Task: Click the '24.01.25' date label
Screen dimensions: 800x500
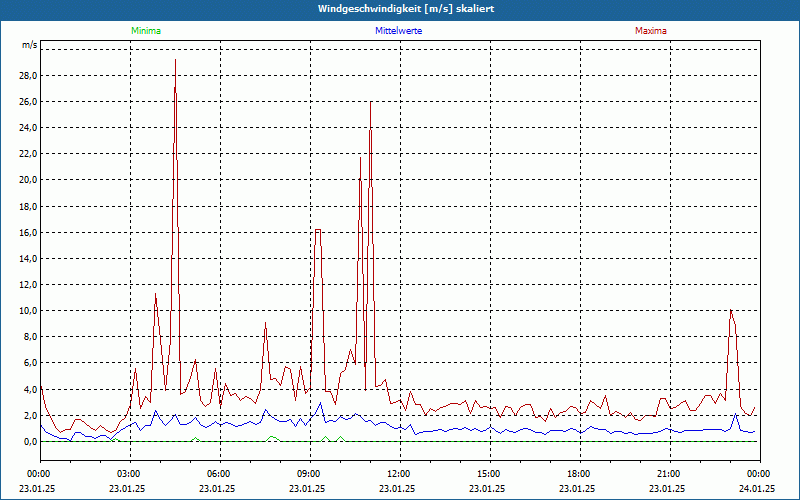Action: coord(757,489)
